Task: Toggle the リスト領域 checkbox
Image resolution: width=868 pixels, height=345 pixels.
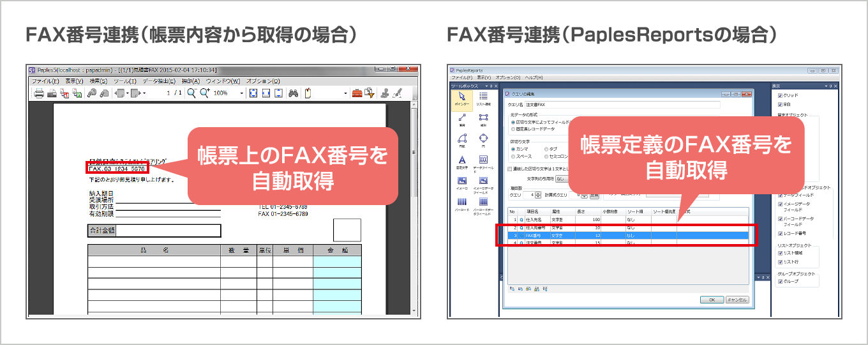Action: 780,253
